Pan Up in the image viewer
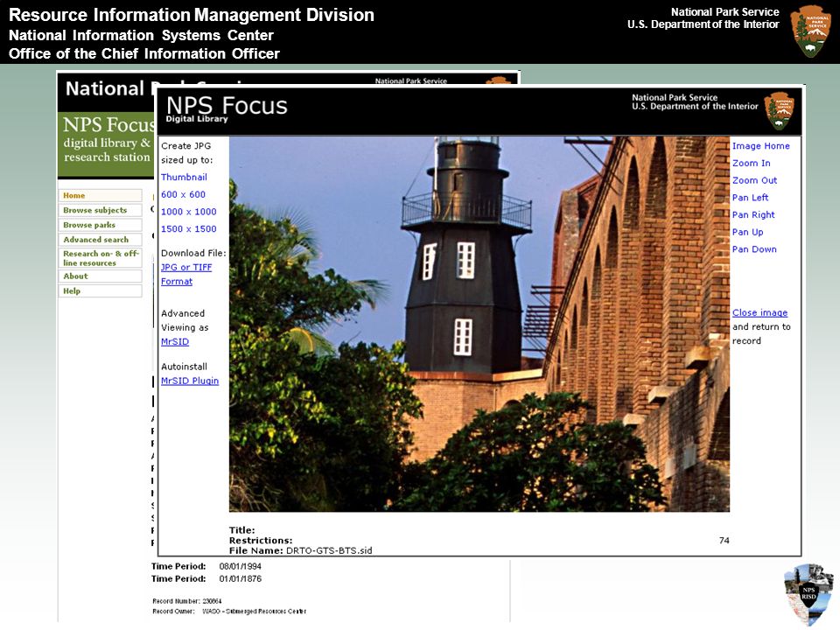840x630 pixels. pyautogui.click(x=747, y=231)
